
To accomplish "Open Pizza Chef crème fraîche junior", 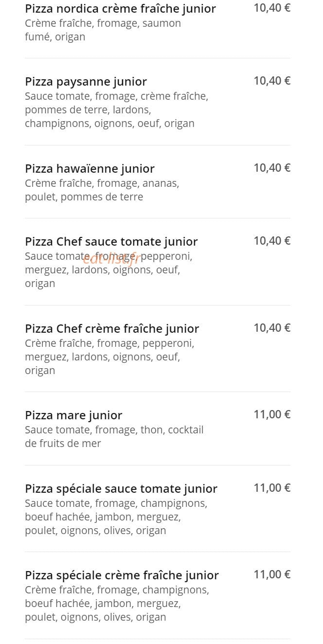I will point(112,329).
